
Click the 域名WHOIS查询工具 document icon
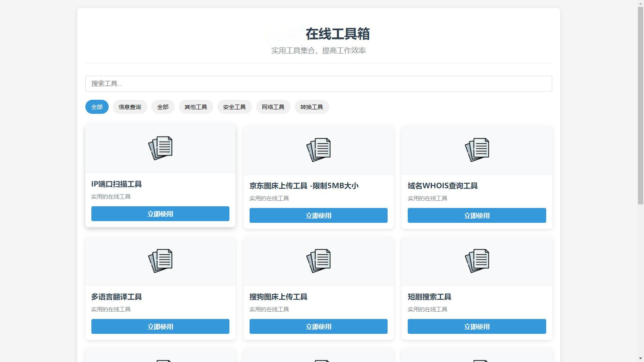477,149
